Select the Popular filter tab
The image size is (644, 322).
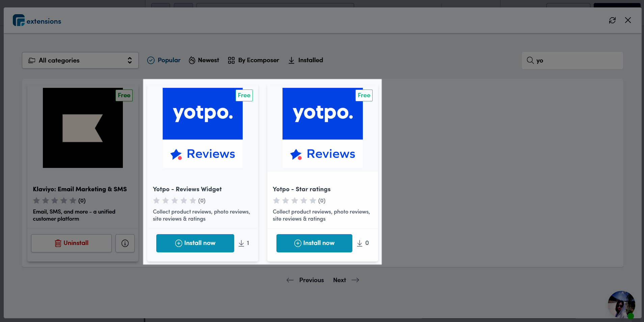[x=164, y=60]
